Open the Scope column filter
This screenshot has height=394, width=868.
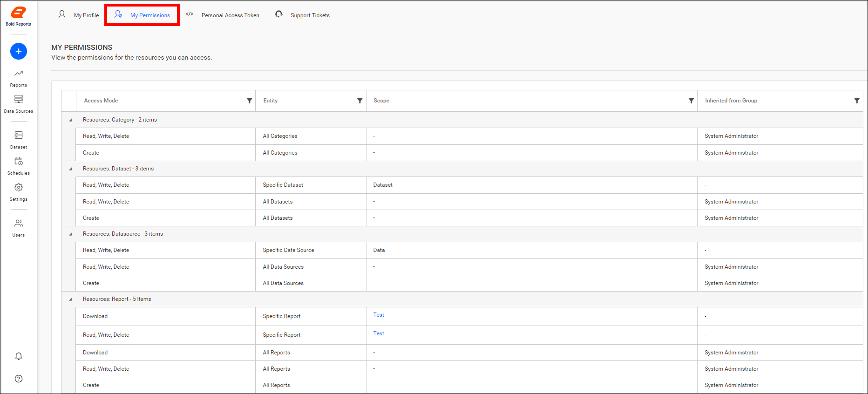coord(692,101)
